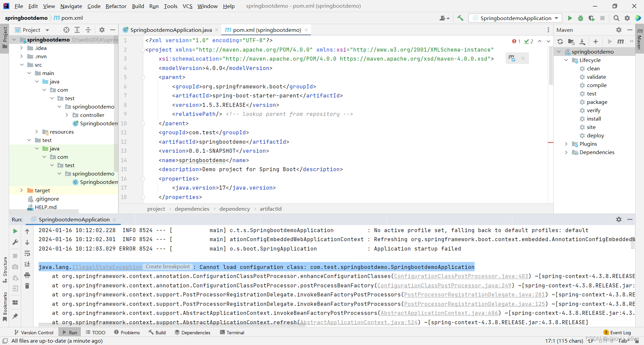Toggle Soft-Wrap in Run console

(27, 254)
